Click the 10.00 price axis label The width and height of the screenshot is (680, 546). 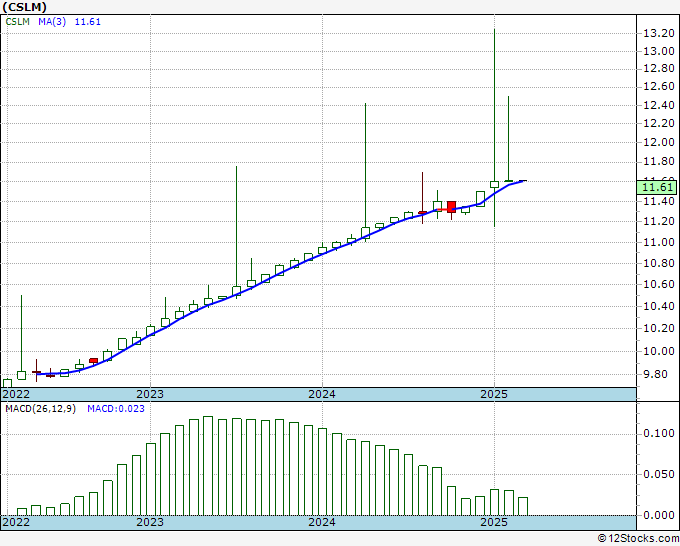pos(656,351)
